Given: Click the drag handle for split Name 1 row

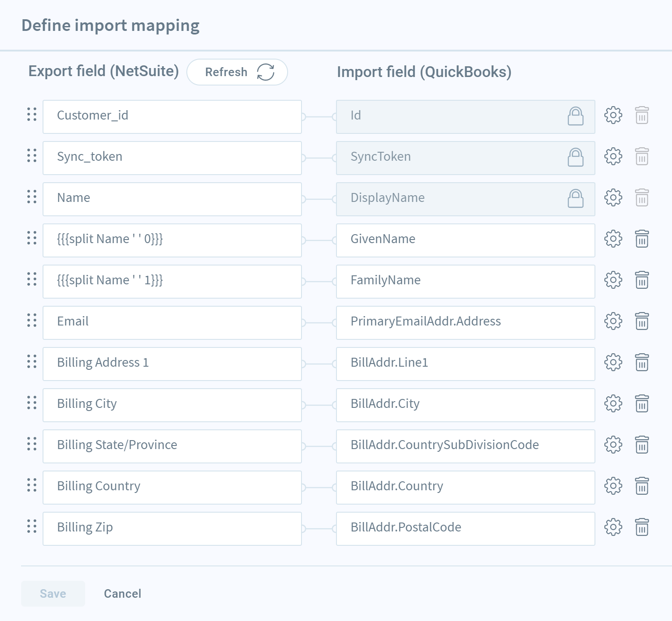Looking at the screenshot, I should pos(32,279).
